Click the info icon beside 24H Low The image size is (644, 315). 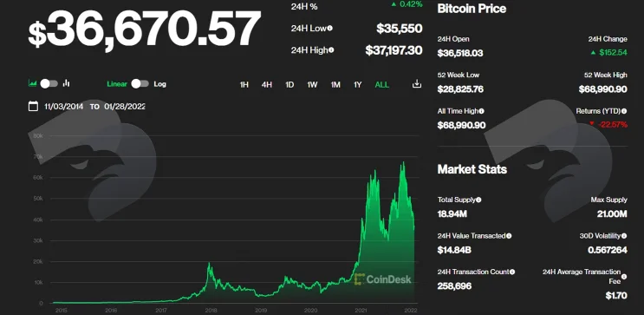[330, 29]
